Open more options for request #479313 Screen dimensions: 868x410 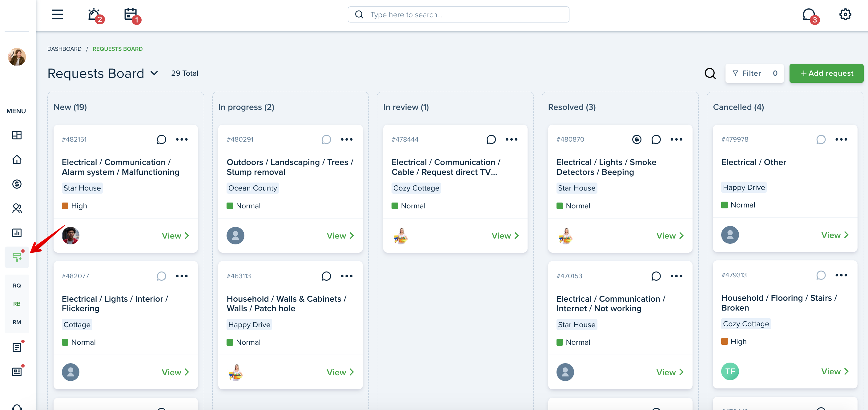point(841,275)
